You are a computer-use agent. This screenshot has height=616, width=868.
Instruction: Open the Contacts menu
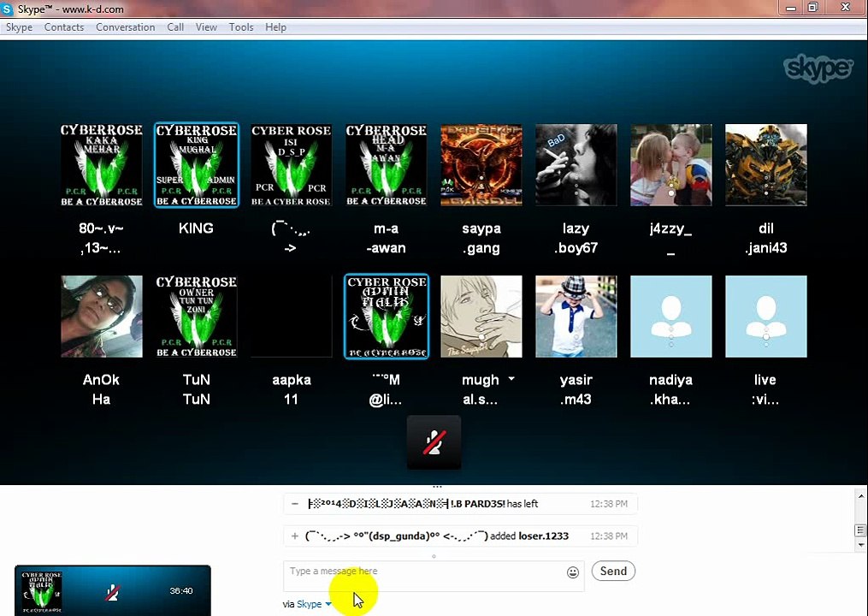point(63,27)
